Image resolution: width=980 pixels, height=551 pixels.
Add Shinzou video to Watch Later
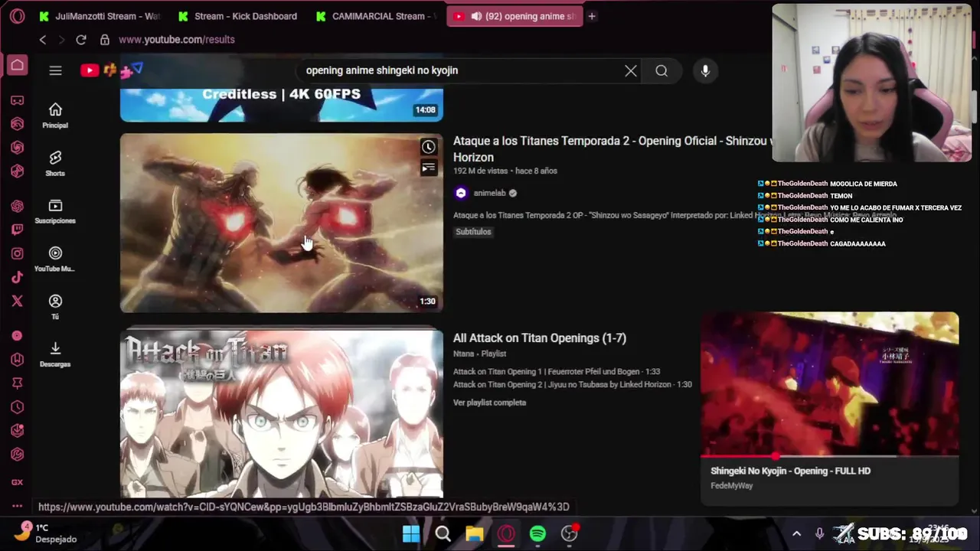tap(428, 147)
